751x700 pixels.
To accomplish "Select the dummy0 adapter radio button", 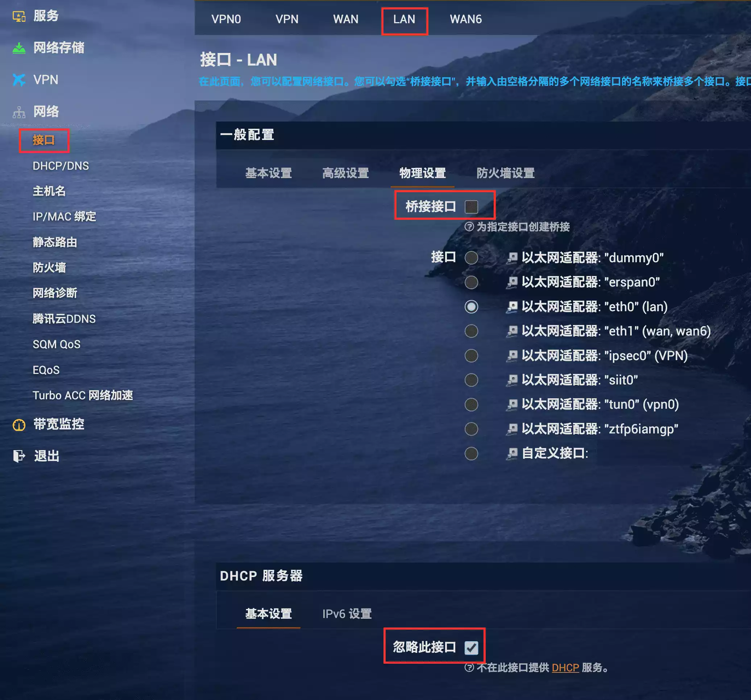I will coord(472,258).
